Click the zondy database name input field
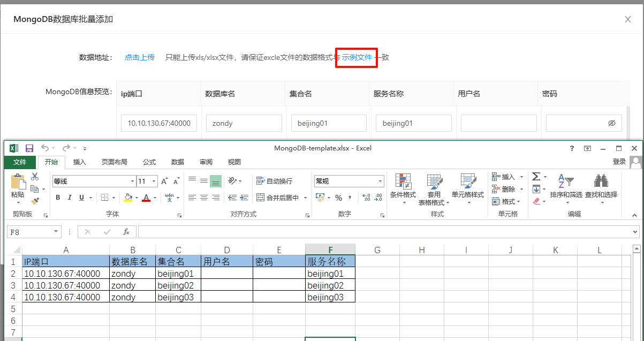Screen dimensions: 644x341 point(244,123)
